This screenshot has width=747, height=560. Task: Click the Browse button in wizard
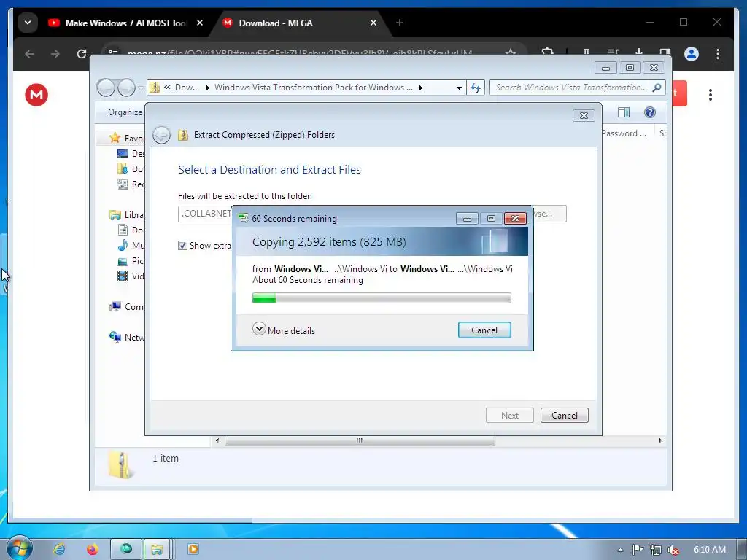(x=550, y=214)
